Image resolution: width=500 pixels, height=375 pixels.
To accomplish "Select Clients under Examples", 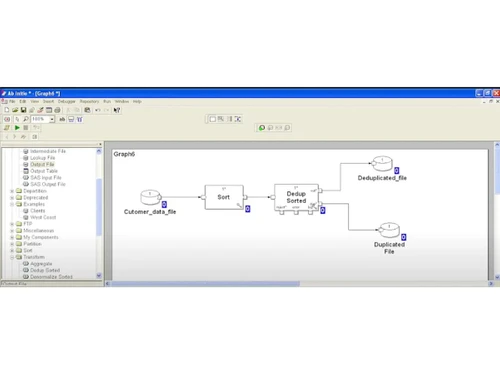I will [37, 211].
